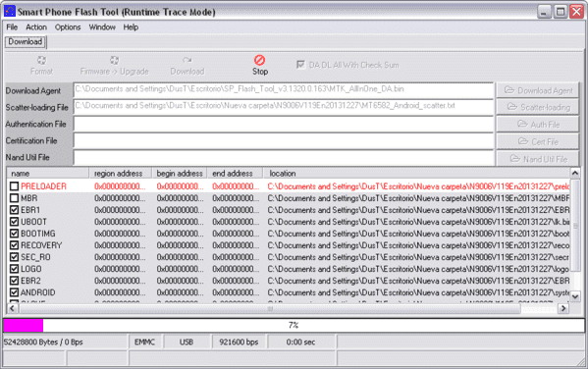
Task: Open the Options menu
Action: [x=68, y=27]
